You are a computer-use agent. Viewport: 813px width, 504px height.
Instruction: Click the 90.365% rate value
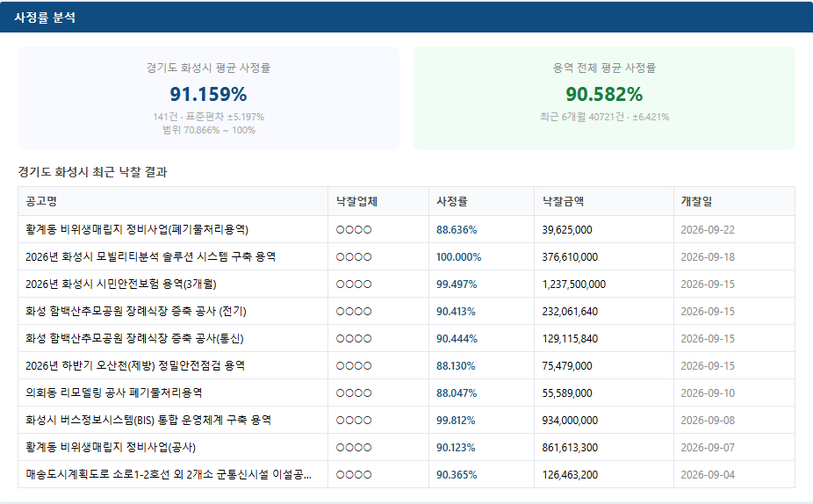click(457, 475)
